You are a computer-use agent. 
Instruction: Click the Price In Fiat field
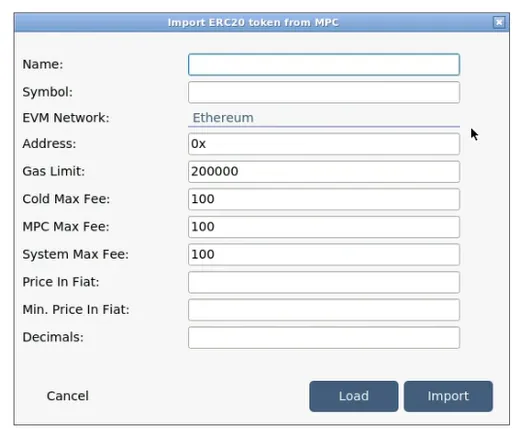pos(324,282)
